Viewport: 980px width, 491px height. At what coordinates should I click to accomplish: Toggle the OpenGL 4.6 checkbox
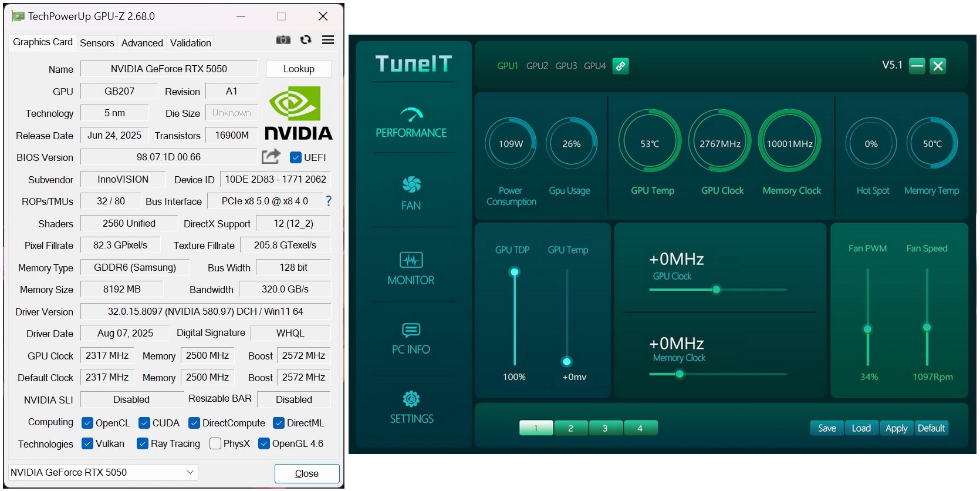(264, 443)
